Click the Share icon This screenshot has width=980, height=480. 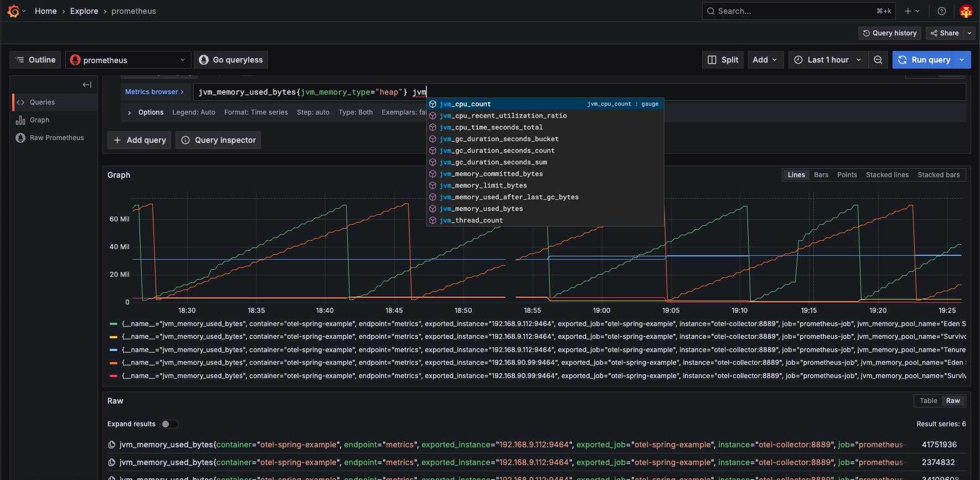[x=934, y=33]
